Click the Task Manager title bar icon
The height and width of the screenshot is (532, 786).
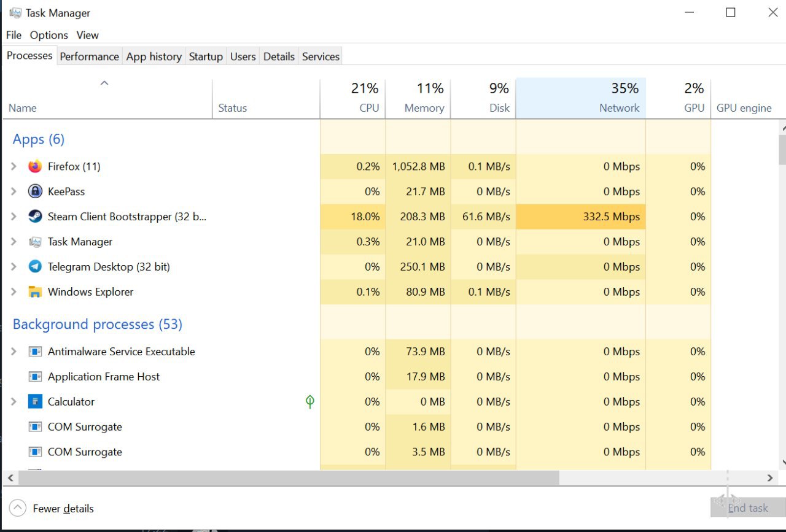coord(15,12)
